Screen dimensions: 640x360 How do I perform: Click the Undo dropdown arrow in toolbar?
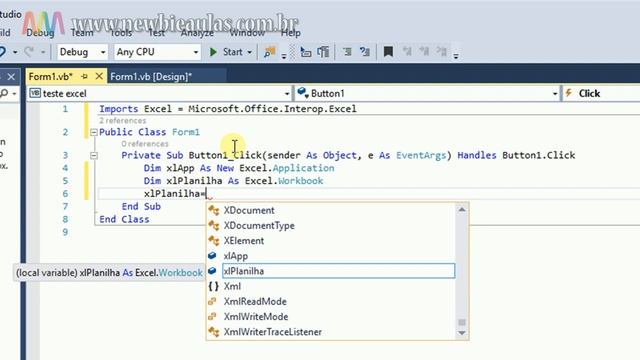coord(15,52)
